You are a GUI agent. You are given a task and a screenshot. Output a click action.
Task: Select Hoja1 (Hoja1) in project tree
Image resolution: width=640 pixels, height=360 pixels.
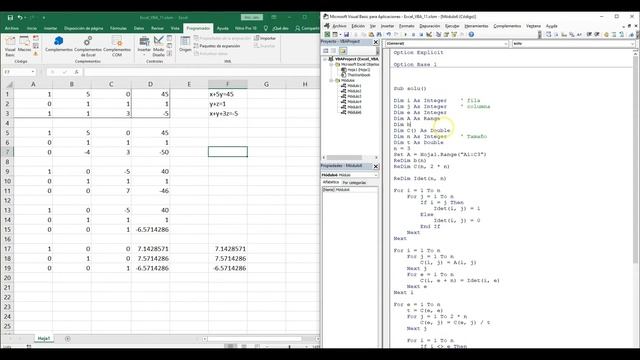356,70
